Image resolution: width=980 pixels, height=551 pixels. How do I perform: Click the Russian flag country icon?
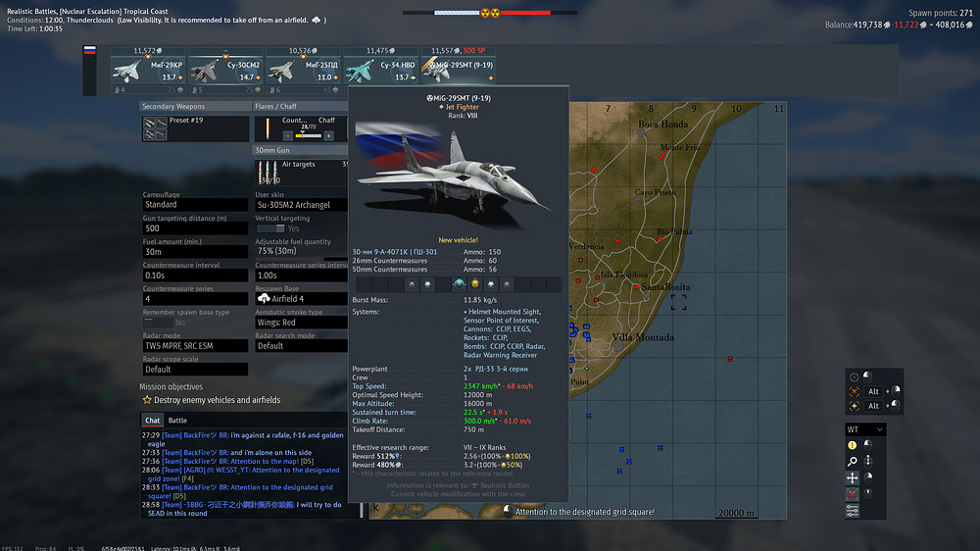90,51
